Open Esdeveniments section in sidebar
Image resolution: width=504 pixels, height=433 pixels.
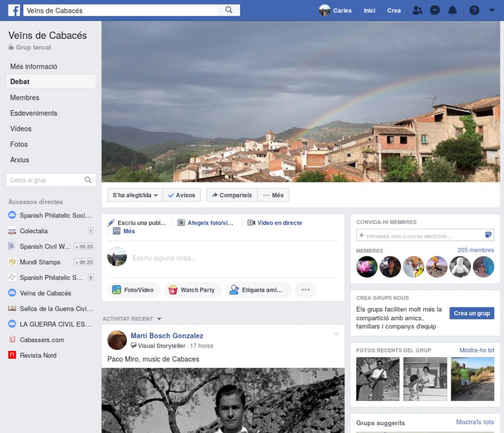(33, 113)
